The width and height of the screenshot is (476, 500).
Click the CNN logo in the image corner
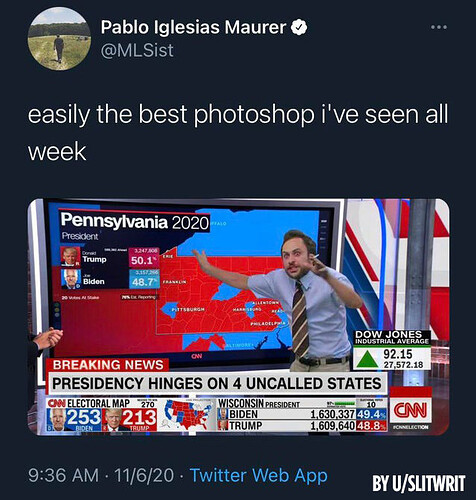(x=410, y=410)
